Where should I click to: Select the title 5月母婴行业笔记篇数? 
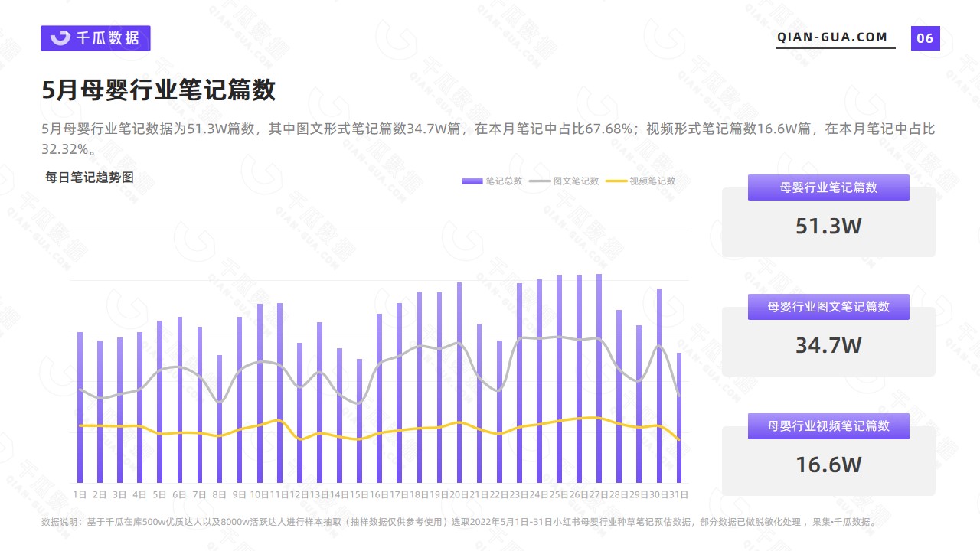coord(158,90)
